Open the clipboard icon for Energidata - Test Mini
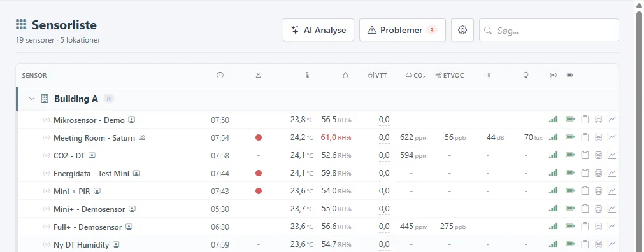 (585, 173)
